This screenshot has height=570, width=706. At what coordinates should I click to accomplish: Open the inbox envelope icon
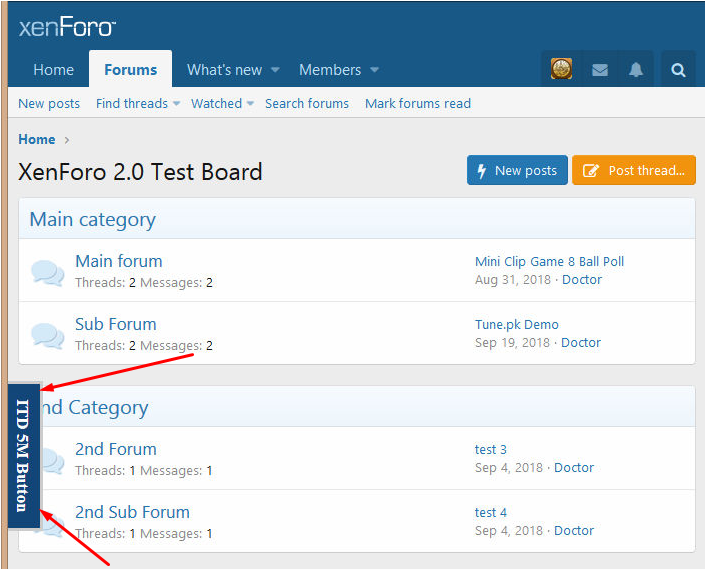pyautogui.click(x=600, y=70)
